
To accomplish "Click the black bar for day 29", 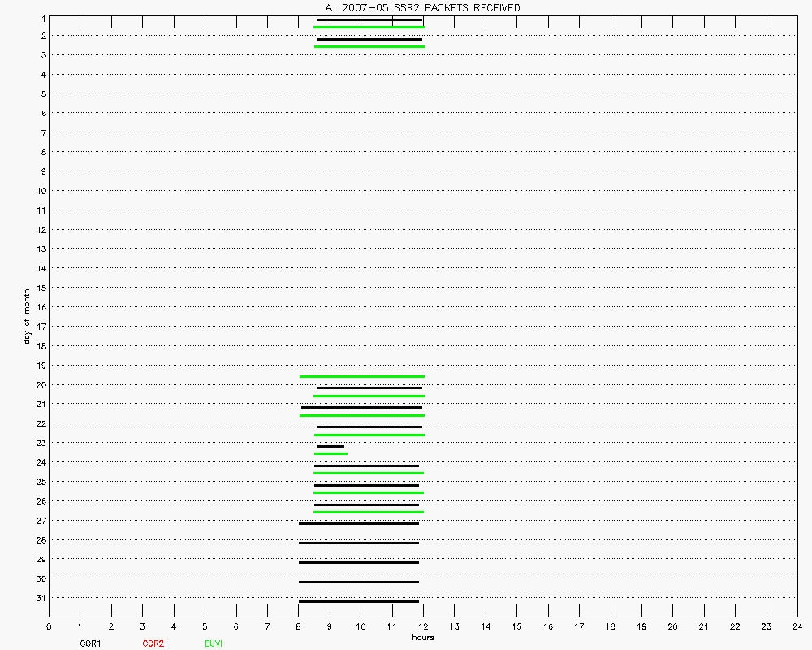I will point(359,562).
